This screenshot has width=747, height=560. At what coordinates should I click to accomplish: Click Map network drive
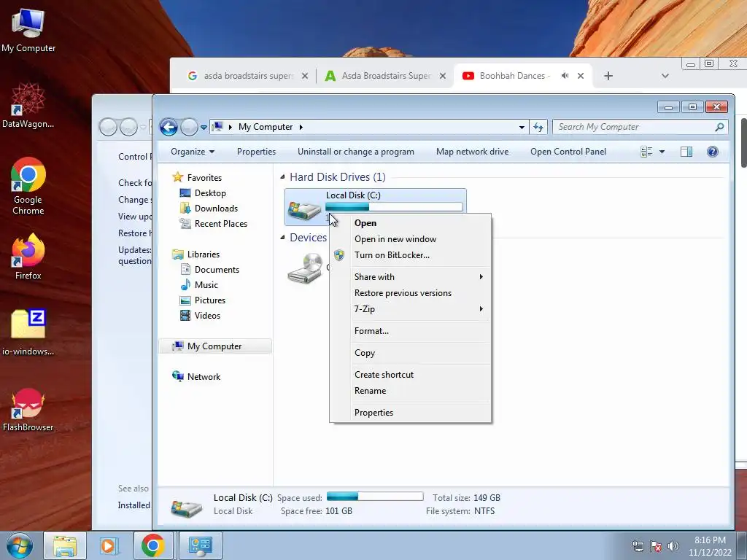point(472,152)
